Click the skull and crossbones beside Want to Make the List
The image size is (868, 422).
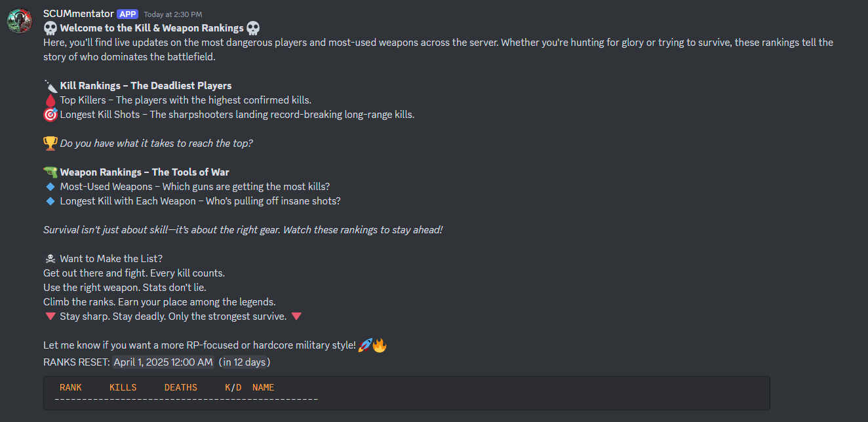(49, 258)
